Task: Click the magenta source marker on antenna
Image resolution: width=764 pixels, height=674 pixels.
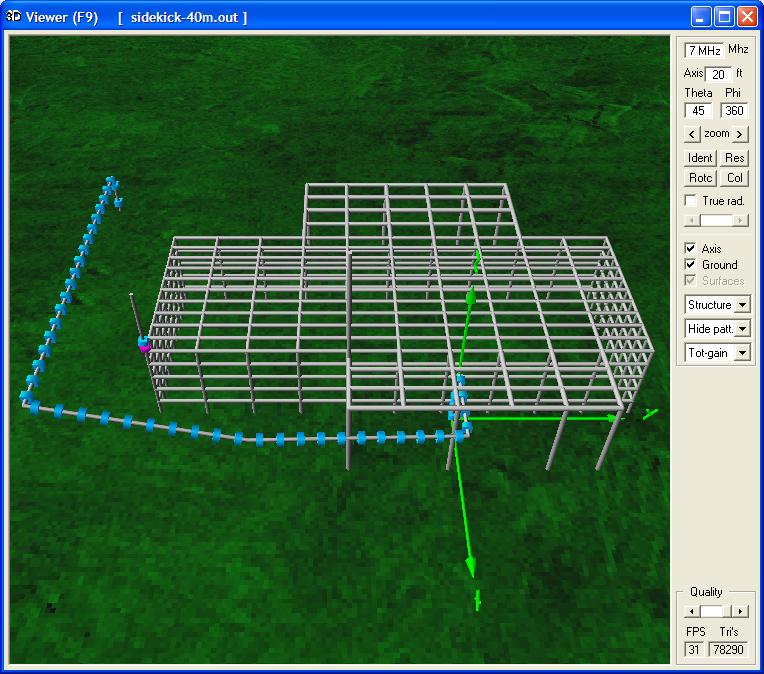Action: (x=144, y=347)
